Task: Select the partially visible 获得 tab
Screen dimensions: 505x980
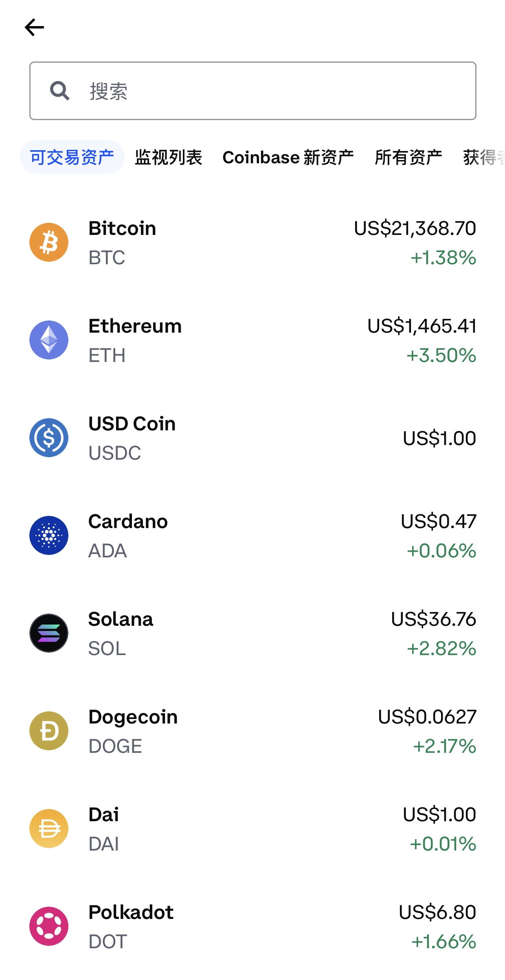Action: pyautogui.click(x=483, y=157)
